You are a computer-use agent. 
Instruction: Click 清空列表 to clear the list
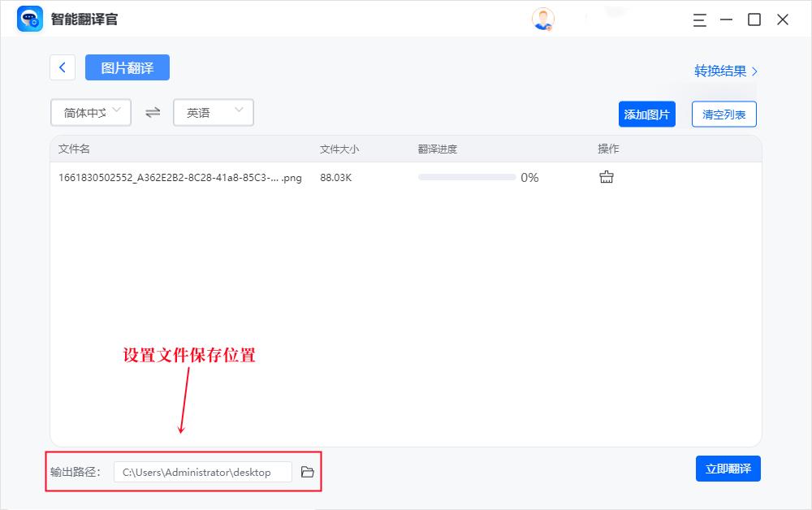pos(723,114)
